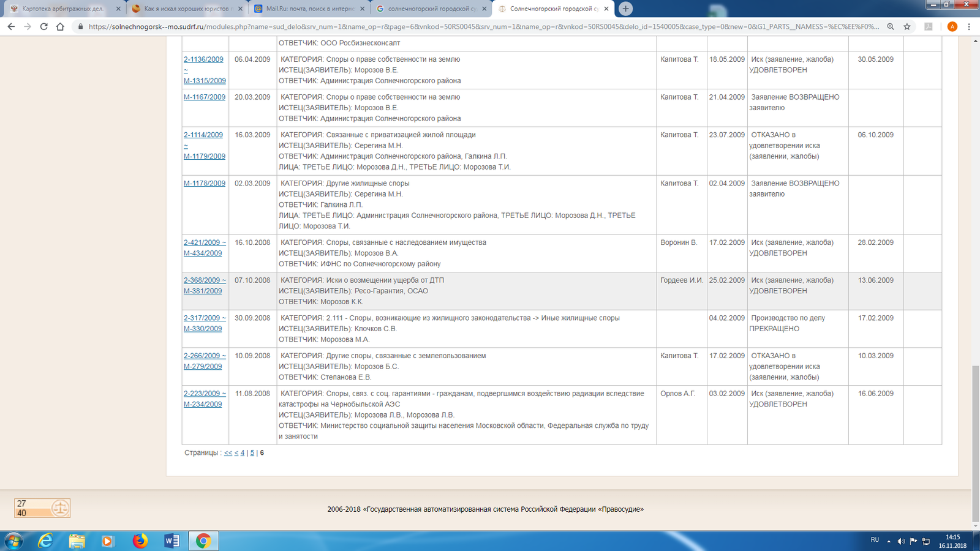Open Internet Explorer from the taskbar

coord(45,541)
